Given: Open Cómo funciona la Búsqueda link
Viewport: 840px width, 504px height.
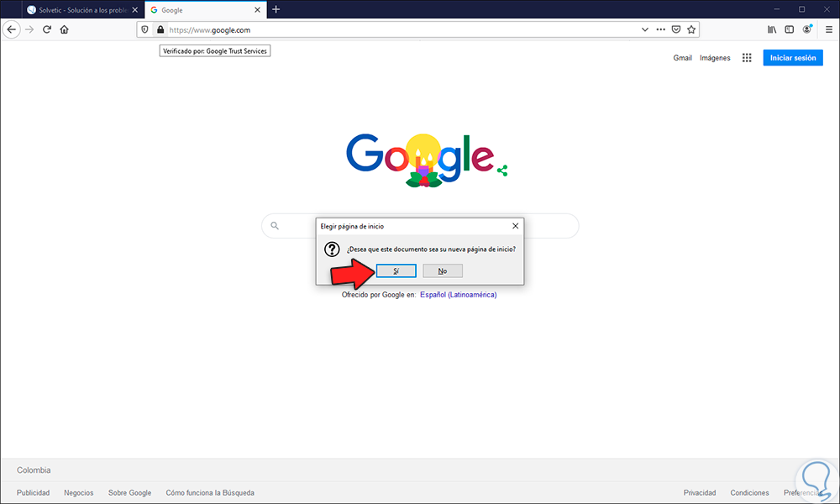Looking at the screenshot, I should pyautogui.click(x=210, y=493).
